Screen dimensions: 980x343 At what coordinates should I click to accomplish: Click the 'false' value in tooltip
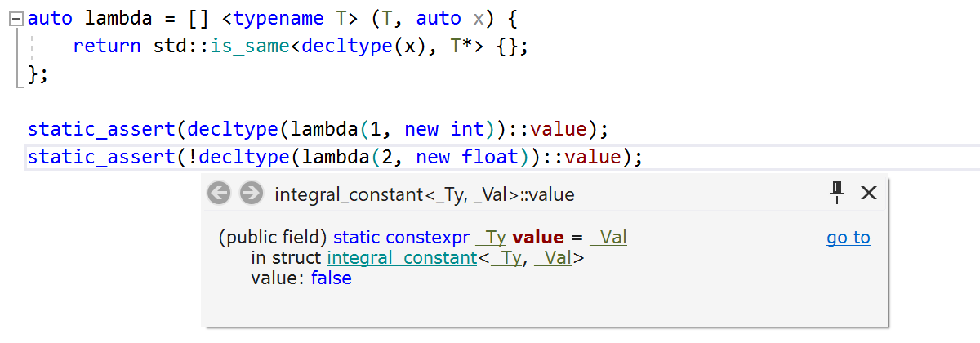(331, 278)
